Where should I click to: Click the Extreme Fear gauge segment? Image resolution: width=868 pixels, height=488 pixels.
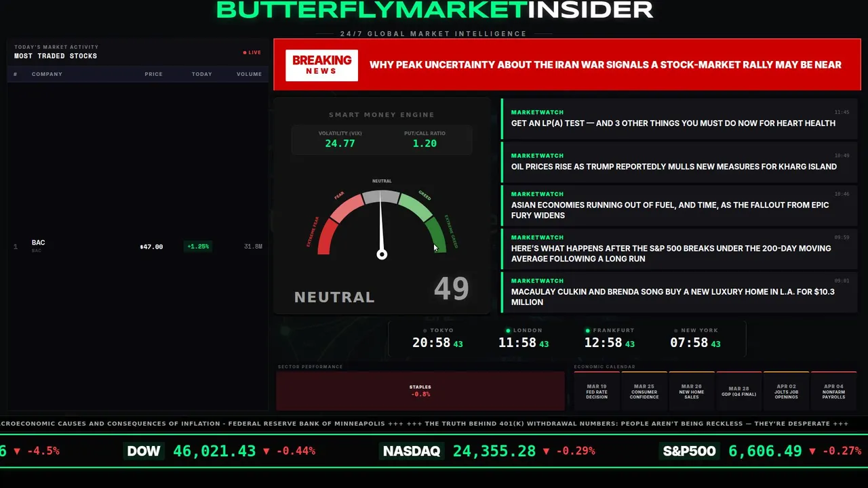coord(327,237)
